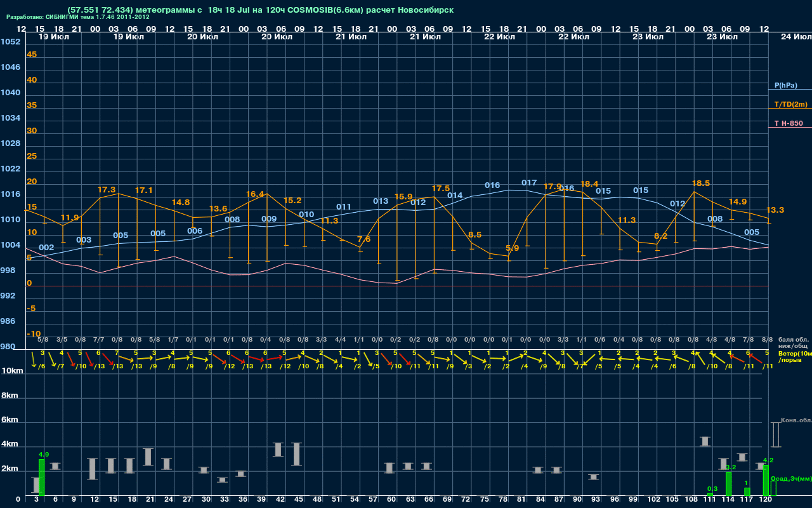Click forecast hour 60 on bottom axis

point(391,500)
